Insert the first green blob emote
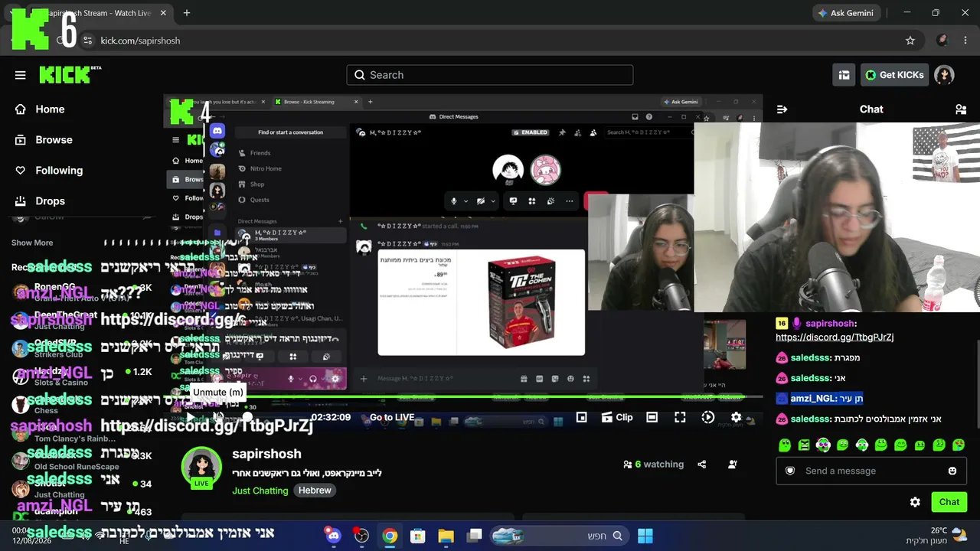980x551 pixels. coord(785,445)
